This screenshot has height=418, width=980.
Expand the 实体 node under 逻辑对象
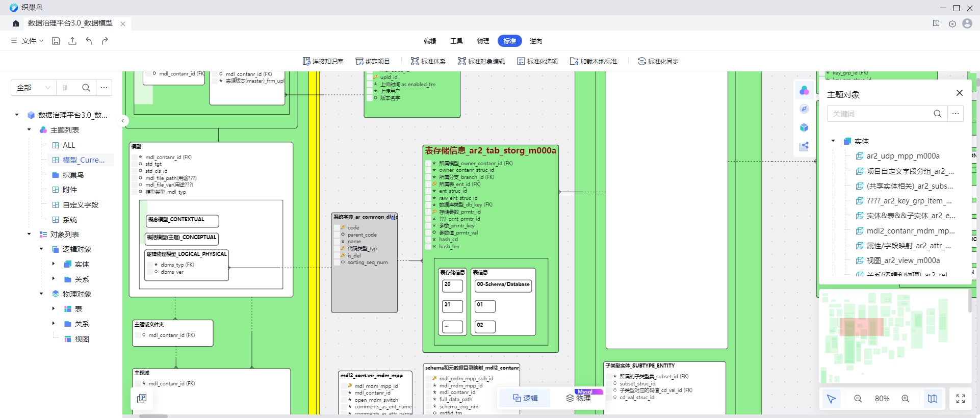(x=54, y=264)
